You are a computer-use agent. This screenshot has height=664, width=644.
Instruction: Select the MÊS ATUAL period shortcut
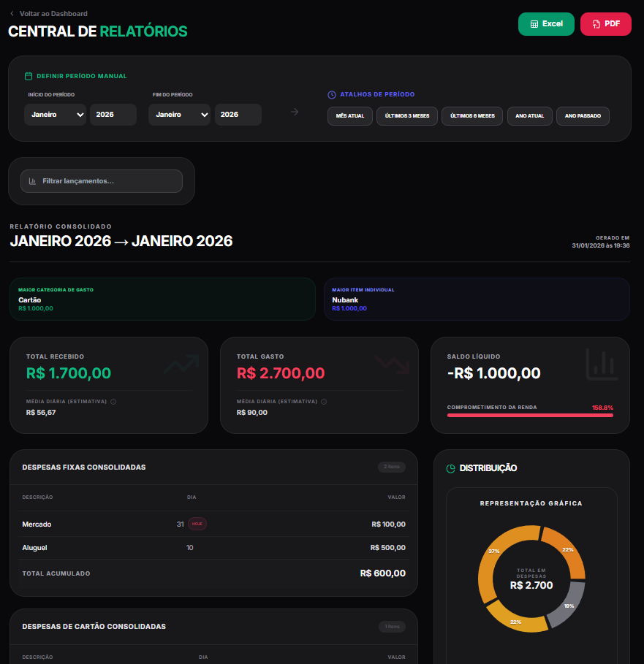pos(349,115)
